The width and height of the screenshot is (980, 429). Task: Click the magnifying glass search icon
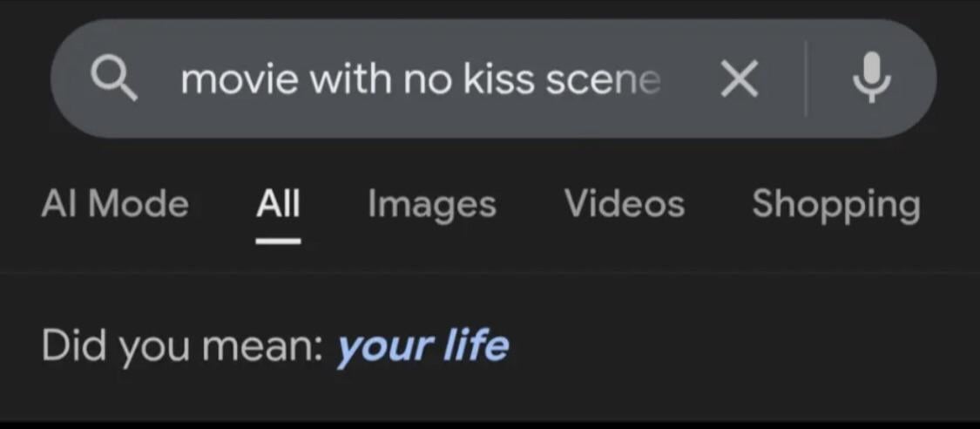(x=114, y=80)
